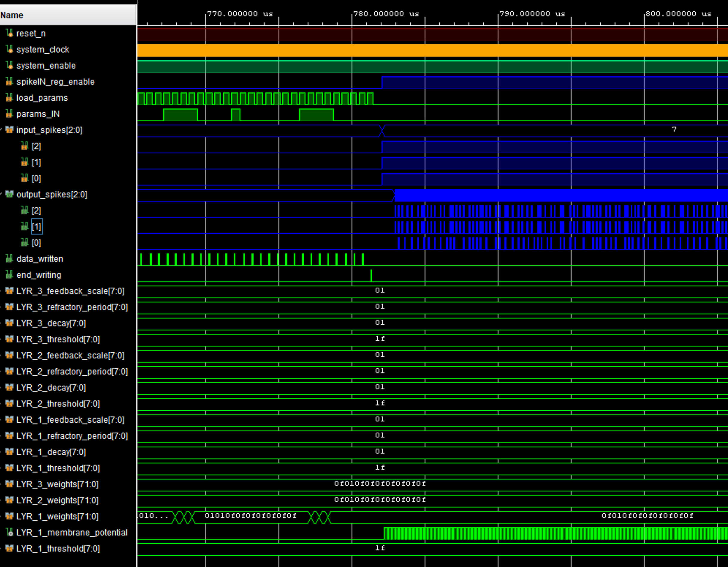Click the LYR_1_membrane_potential signal icon
728x567 pixels.
[x=9, y=532]
